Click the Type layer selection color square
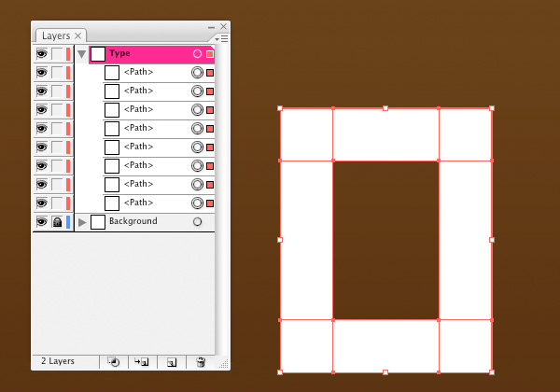 [210, 54]
